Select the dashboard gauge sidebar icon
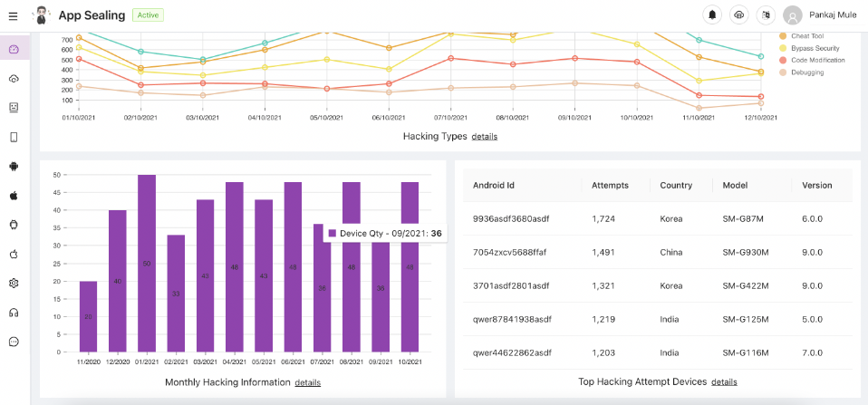This screenshot has height=405, width=868. pos(14,49)
